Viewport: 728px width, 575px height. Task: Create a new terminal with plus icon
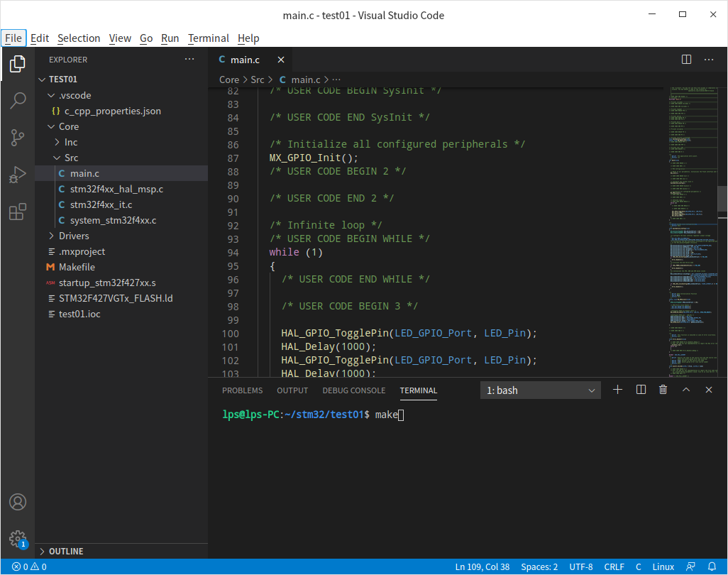[617, 390]
